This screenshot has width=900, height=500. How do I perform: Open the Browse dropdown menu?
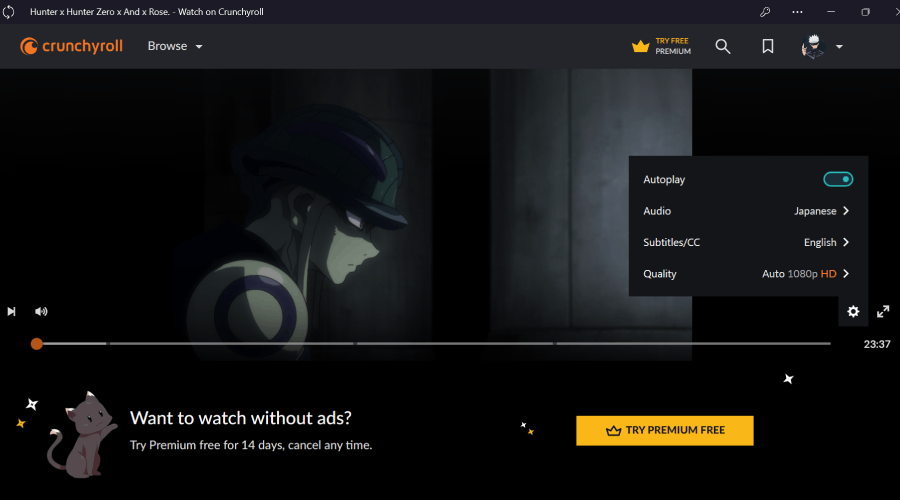(x=175, y=46)
